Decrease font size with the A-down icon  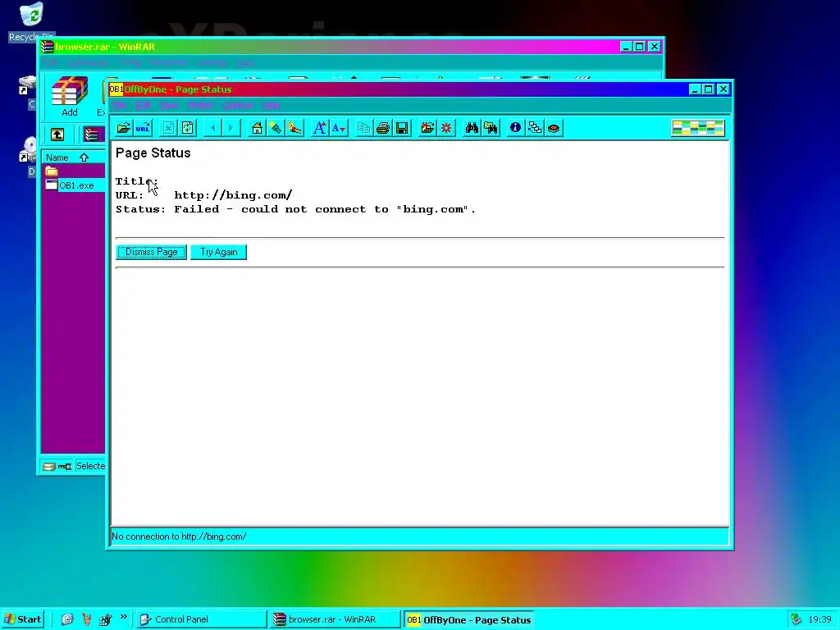(x=339, y=128)
